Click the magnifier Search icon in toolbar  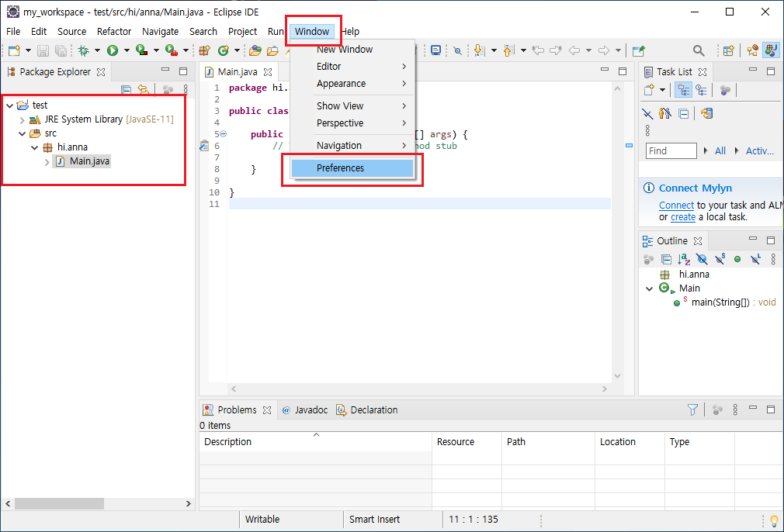(x=699, y=50)
